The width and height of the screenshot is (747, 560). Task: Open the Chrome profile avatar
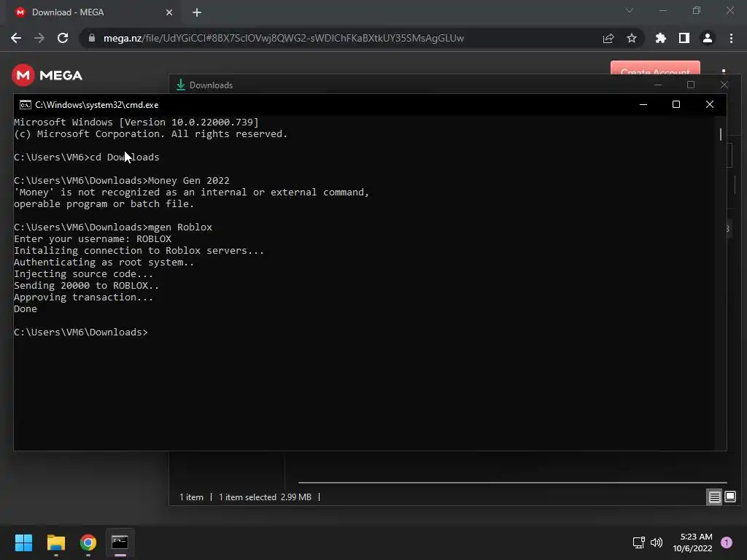point(708,38)
